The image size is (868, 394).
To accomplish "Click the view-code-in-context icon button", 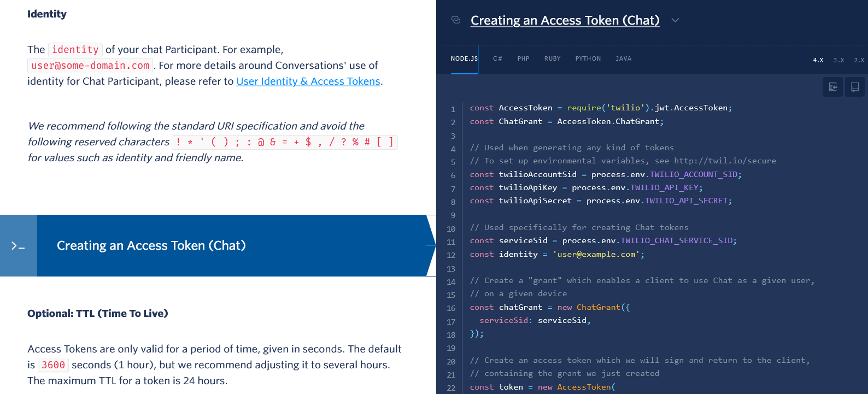I will pyautogui.click(x=832, y=87).
